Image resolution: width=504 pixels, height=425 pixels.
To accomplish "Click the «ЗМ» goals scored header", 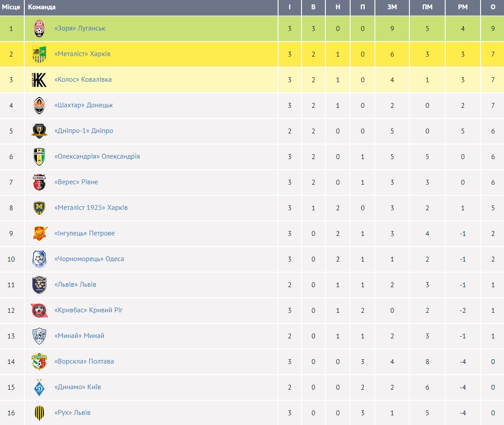I will [x=392, y=7].
